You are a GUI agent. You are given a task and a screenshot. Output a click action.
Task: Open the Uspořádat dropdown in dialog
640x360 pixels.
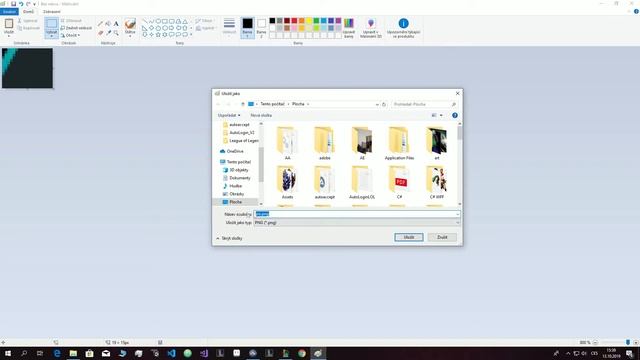coord(229,115)
